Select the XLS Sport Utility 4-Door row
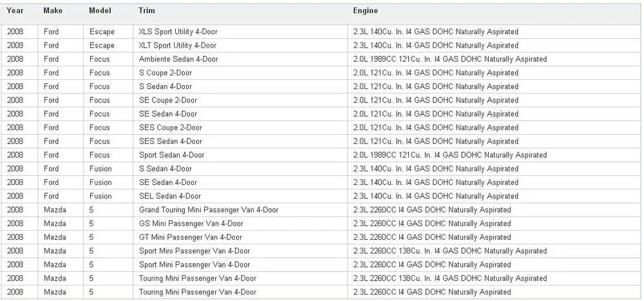 (x=322, y=32)
